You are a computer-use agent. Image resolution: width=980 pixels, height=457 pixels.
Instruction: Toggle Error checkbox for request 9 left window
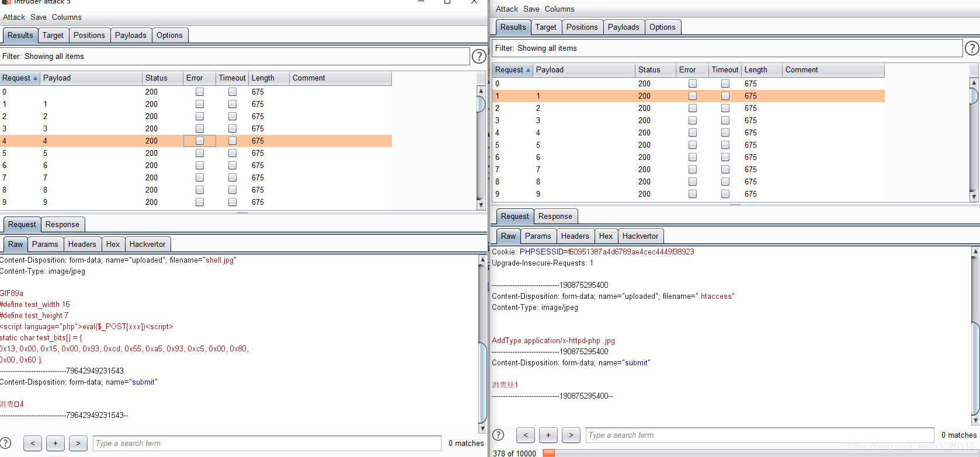(x=200, y=202)
